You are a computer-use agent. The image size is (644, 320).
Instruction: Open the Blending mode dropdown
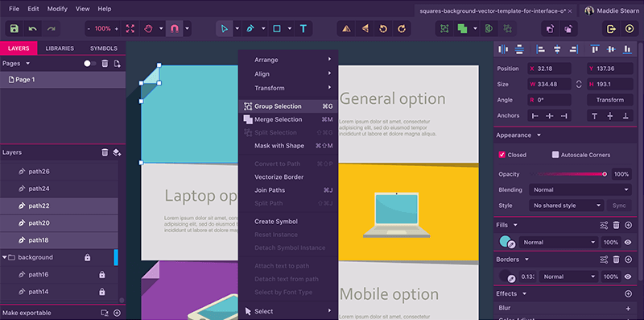580,189
